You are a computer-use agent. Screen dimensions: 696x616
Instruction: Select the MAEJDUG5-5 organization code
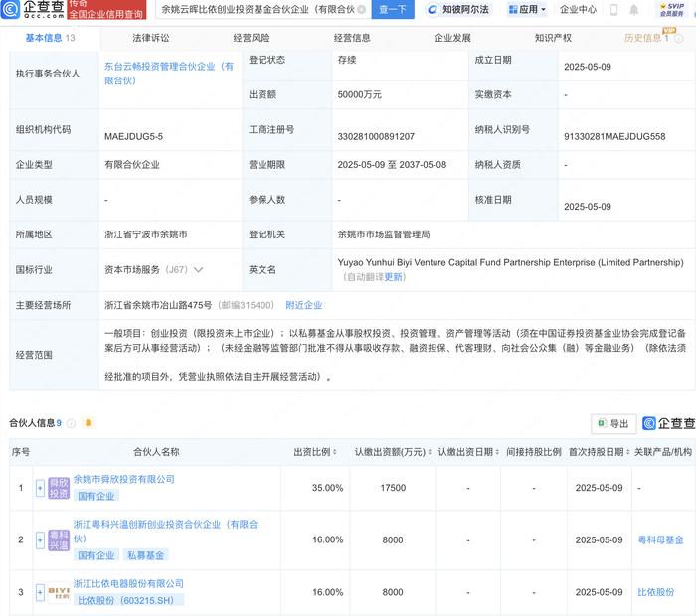point(133,136)
